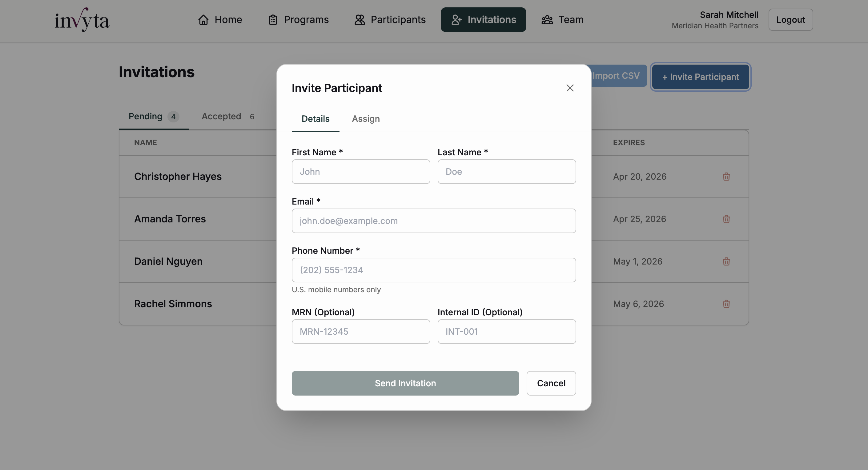868x470 pixels.
Task: Click the U.S. mobile numbers only hint
Action: 336,289
